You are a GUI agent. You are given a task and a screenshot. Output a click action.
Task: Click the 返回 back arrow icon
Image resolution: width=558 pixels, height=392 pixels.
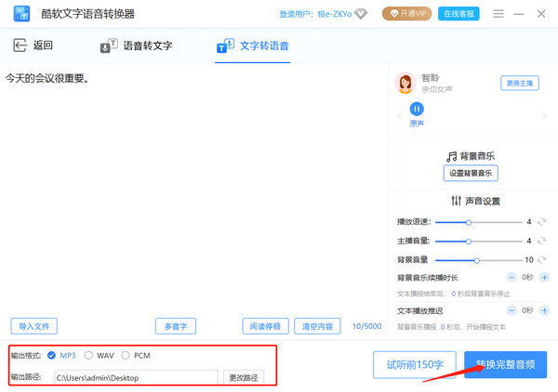point(20,46)
